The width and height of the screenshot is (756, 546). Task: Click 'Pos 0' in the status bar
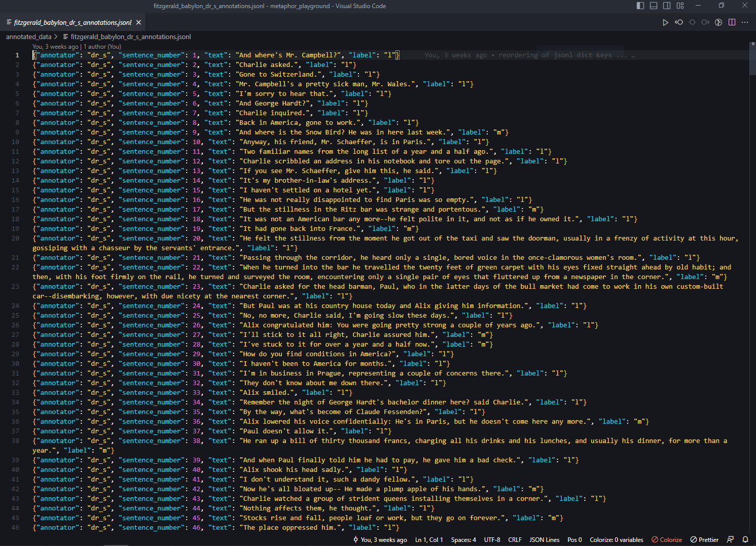click(x=574, y=540)
